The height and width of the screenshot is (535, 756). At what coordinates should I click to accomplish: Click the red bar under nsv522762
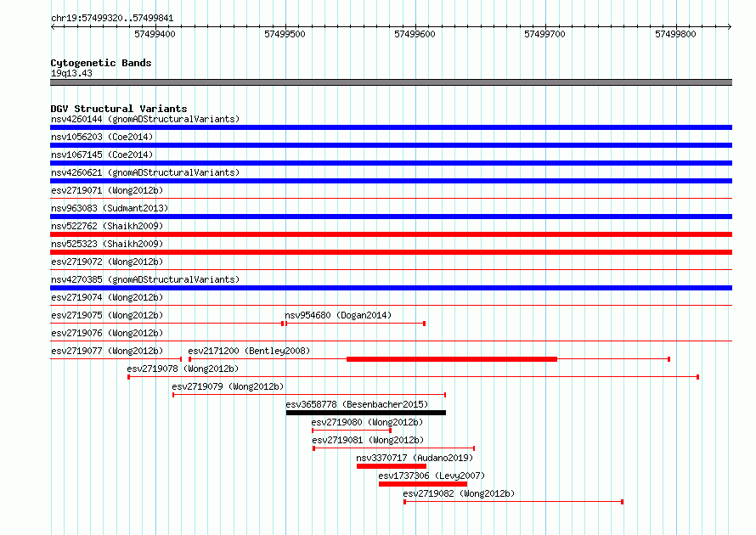(391, 234)
